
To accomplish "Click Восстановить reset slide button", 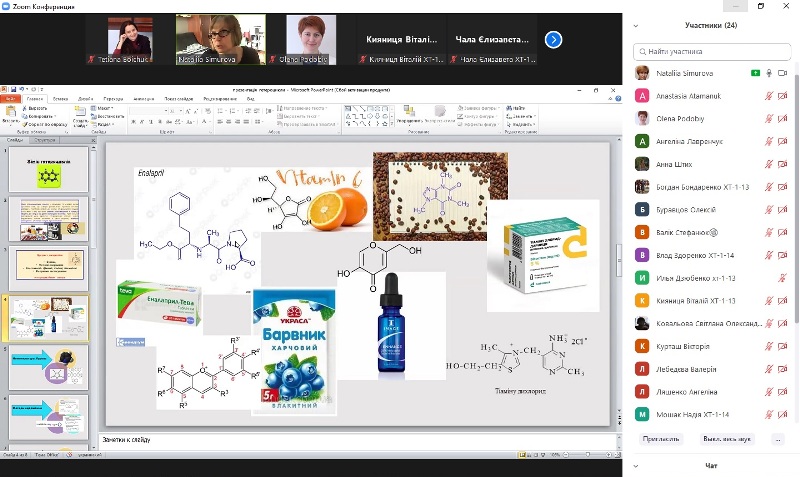I will [107, 116].
